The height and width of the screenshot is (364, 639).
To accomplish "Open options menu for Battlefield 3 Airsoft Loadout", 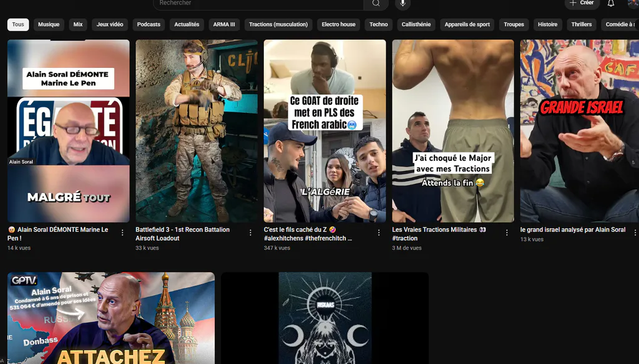I will [x=250, y=232].
